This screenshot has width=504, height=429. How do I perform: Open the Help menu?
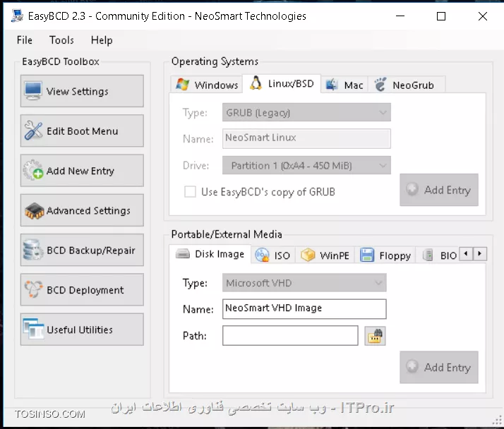coord(102,40)
